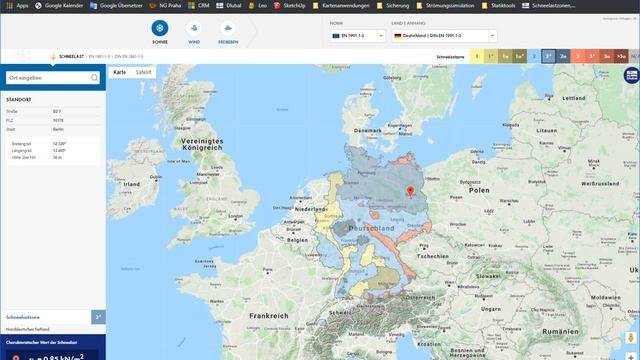Select snow zone 1a* swatch
This screenshot has height=360, width=640.
point(520,56)
